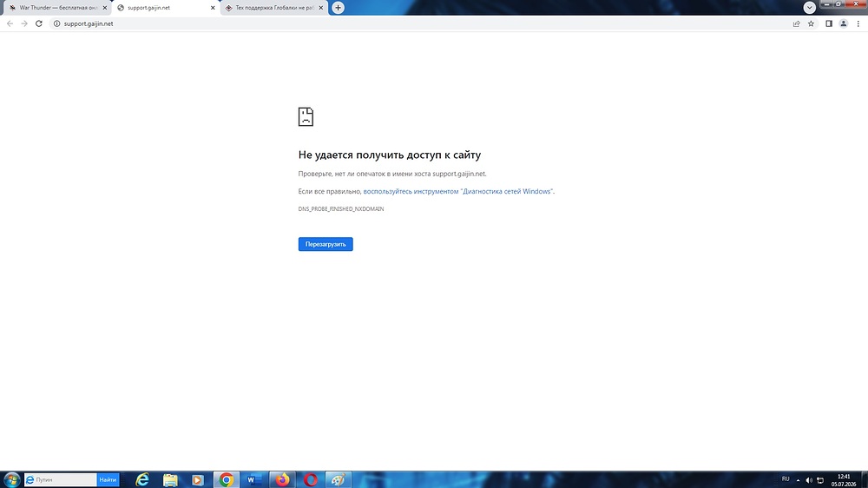The image size is (868, 488).
Task: Go back using the browser back arrow
Action: 10,23
